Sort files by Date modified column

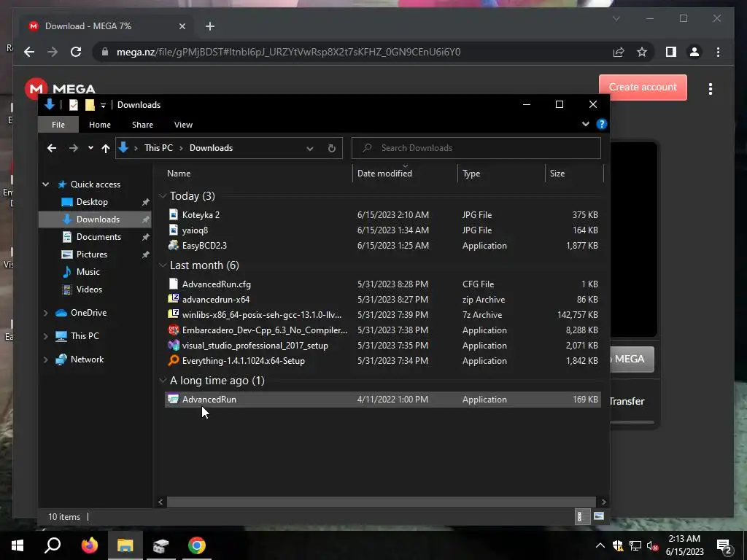click(384, 174)
